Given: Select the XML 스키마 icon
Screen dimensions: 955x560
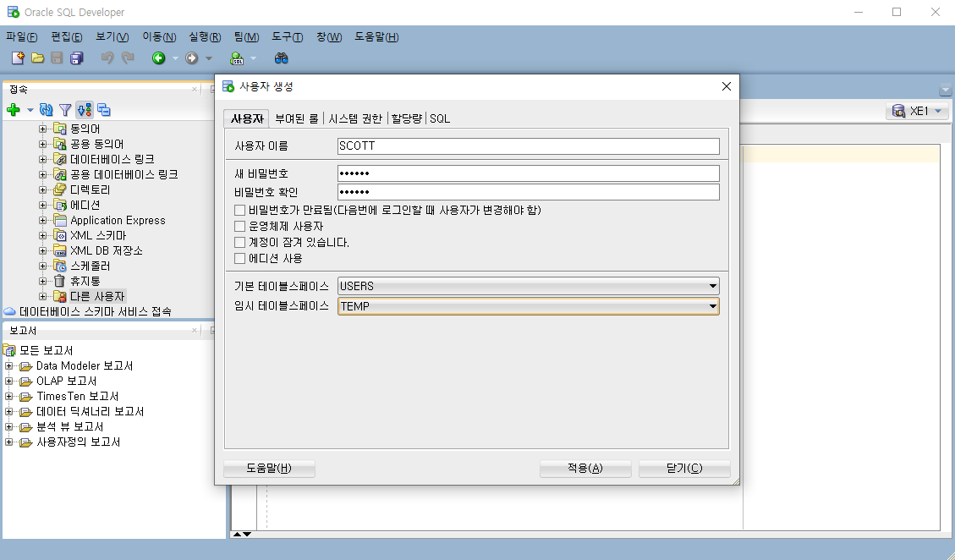Looking at the screenshot, I should point(60,235).
